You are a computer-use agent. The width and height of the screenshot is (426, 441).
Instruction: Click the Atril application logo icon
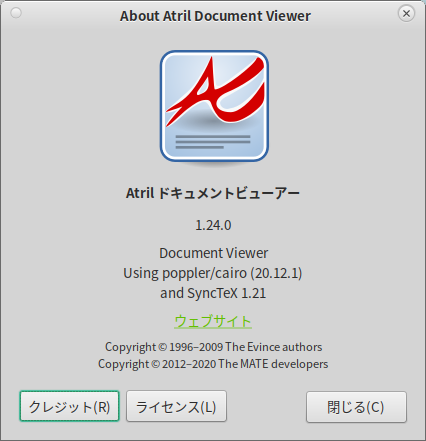[x=214, y=107]
